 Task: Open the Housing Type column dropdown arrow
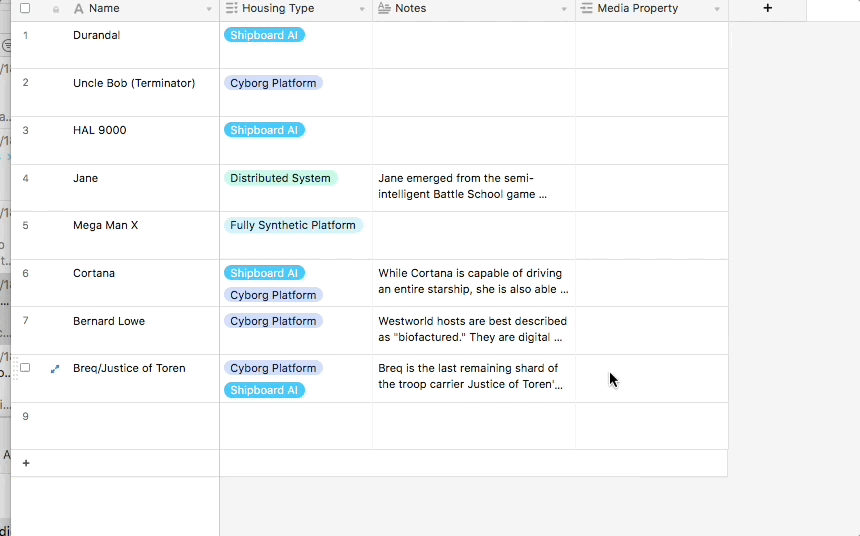(362, 9)
